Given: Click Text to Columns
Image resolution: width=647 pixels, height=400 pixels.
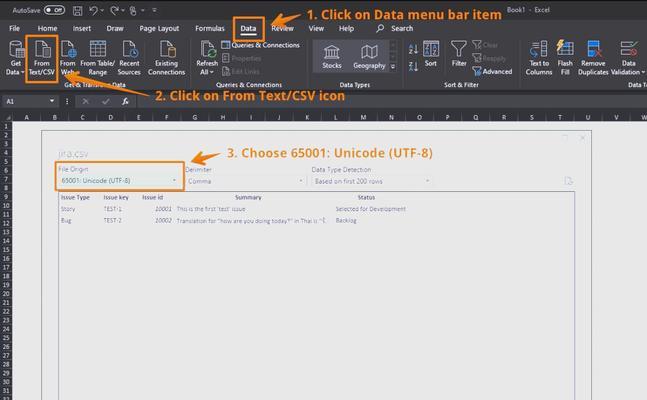Looking at the screenshot, I should [x=539, y=58].
